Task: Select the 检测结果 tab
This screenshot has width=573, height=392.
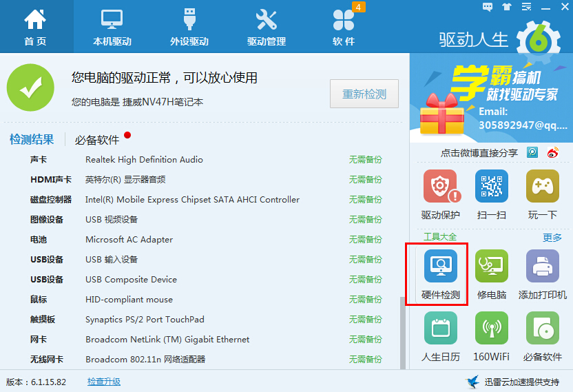Action: click(32, 139)
